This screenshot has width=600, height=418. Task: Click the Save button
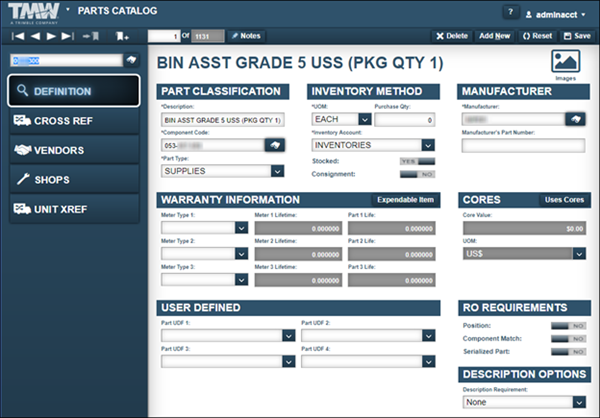[577, 36]
